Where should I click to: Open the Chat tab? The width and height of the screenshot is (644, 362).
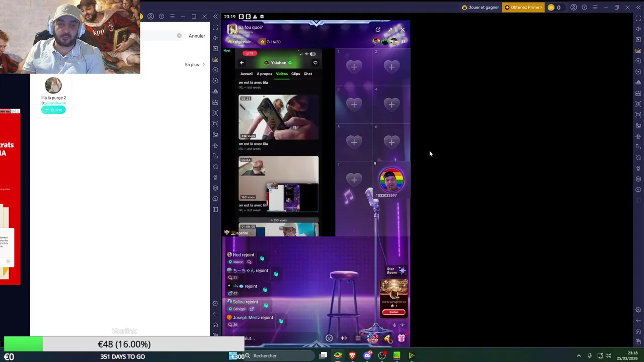[308, 74]
